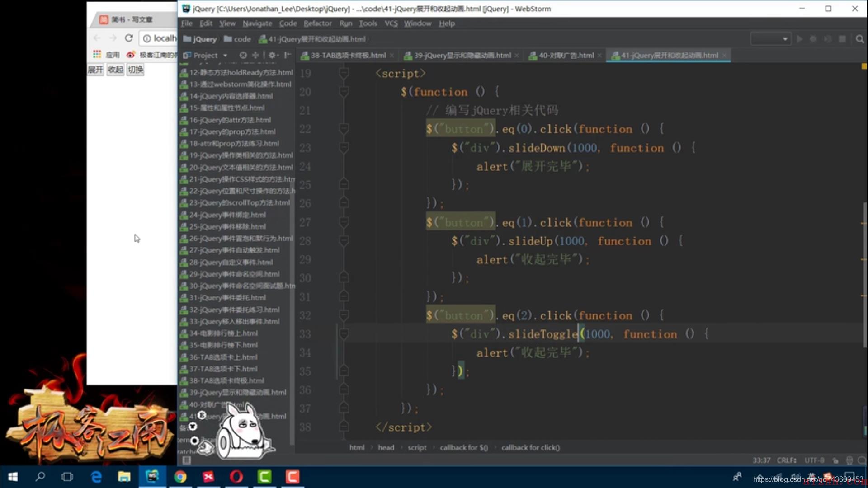Screen dimensions: 868x488
Task: Open the File menu
Action: point(187,23)
